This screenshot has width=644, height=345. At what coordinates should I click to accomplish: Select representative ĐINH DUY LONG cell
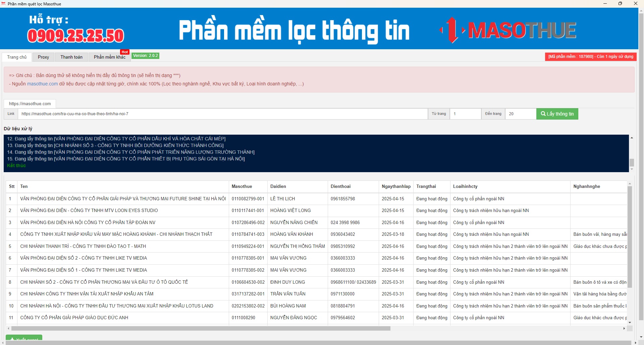pyautogui.click(x=298, y=282)
